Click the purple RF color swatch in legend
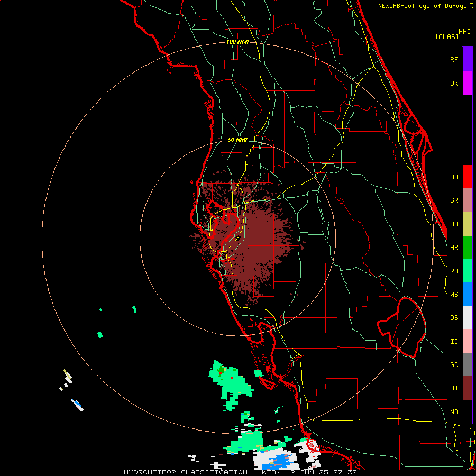Viewport: 476px width, 476px height. click(x=467, y=59)
